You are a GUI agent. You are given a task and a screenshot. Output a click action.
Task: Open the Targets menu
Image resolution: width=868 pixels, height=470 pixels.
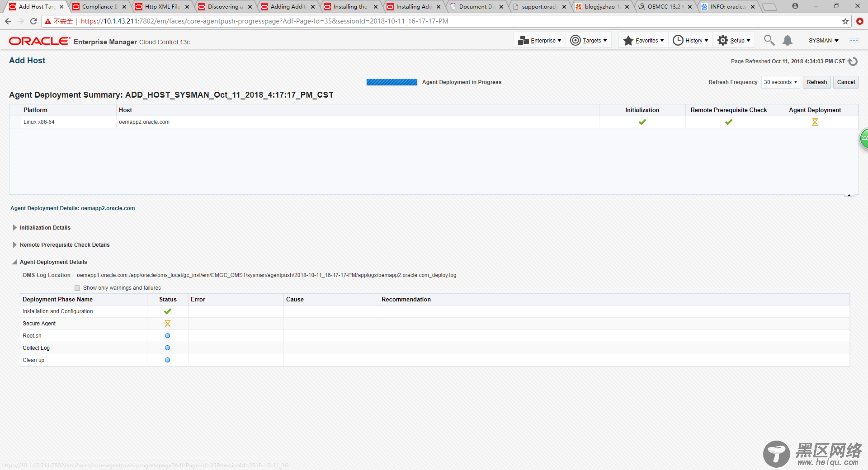click(589, 40)
